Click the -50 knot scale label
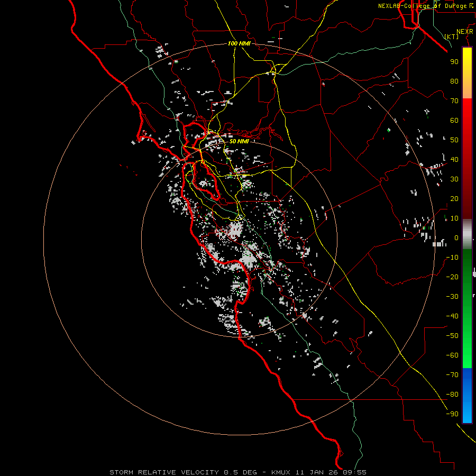The width and height of the screenshot is (476, 476). [452, 336]
